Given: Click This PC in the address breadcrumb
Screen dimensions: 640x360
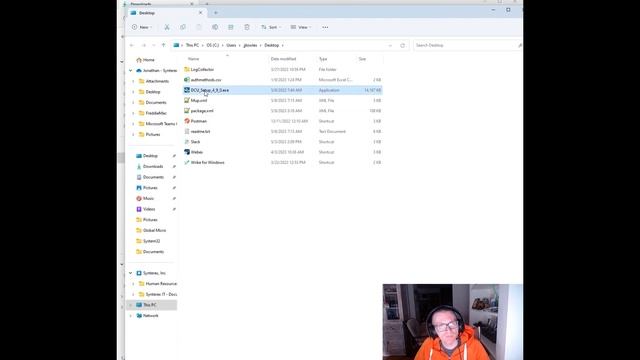Looking at the screenshot, I should 192,45.
